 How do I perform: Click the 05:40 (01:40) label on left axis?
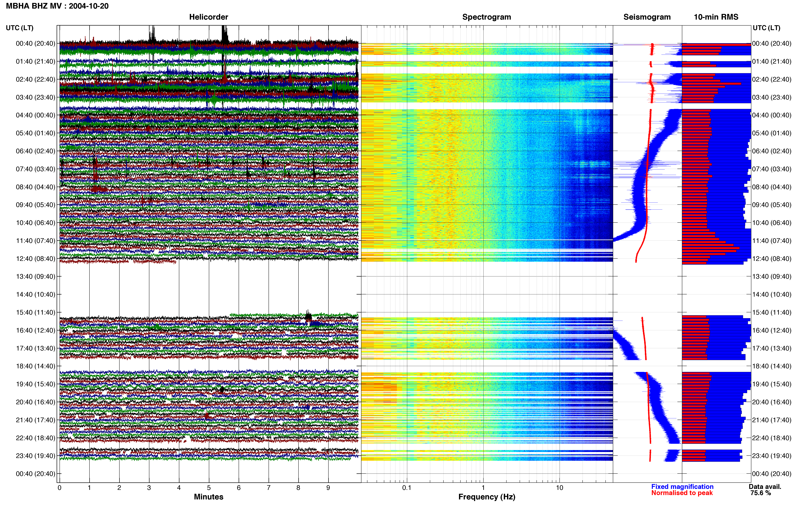point(35,133)
